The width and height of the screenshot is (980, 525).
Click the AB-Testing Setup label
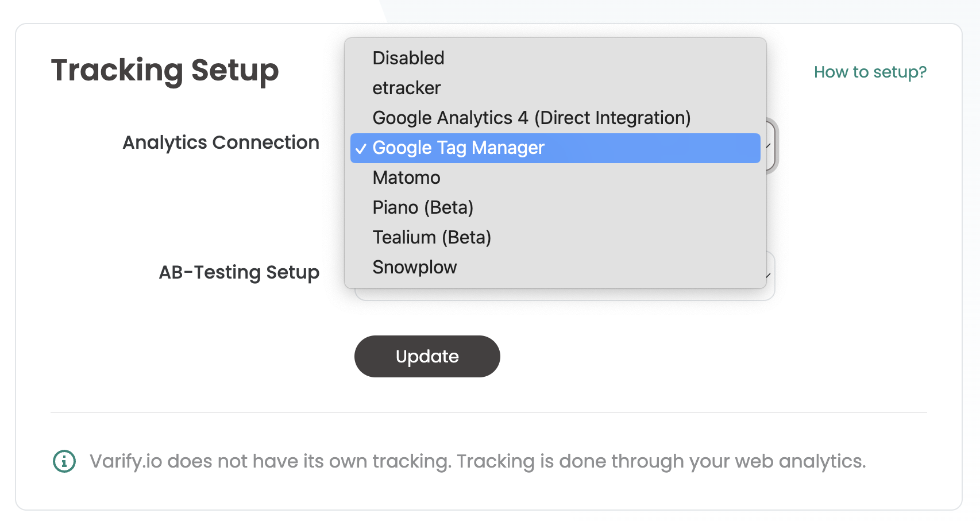click(x=239, y=272)
